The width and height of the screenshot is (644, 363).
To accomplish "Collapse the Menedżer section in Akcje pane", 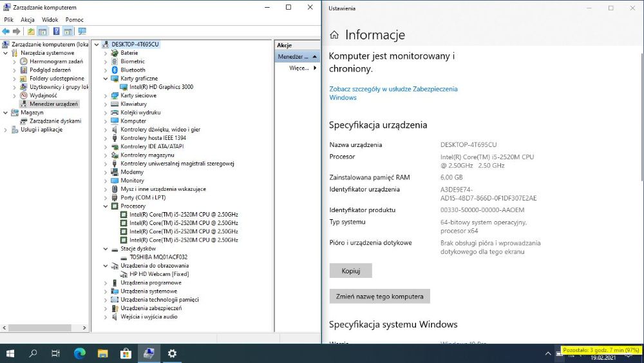I will [315, 56].
